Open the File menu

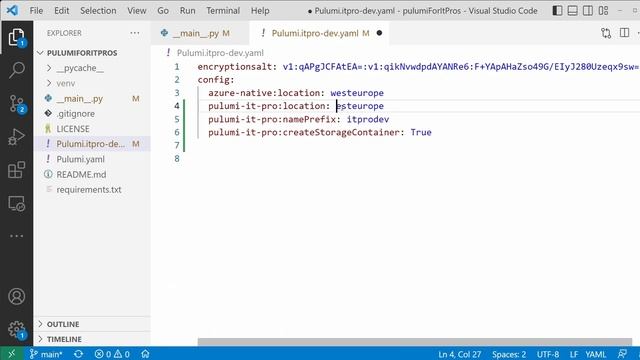pos(36,11)
